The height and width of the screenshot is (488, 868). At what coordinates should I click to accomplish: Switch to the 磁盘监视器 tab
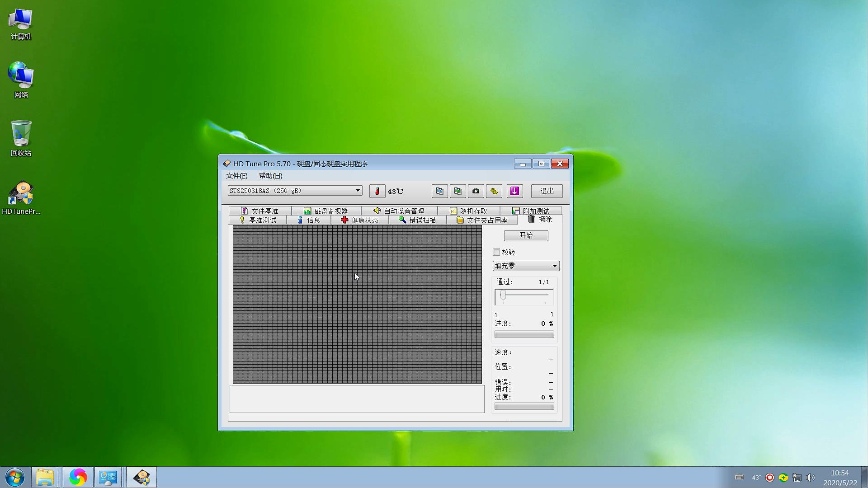[326, 211]
